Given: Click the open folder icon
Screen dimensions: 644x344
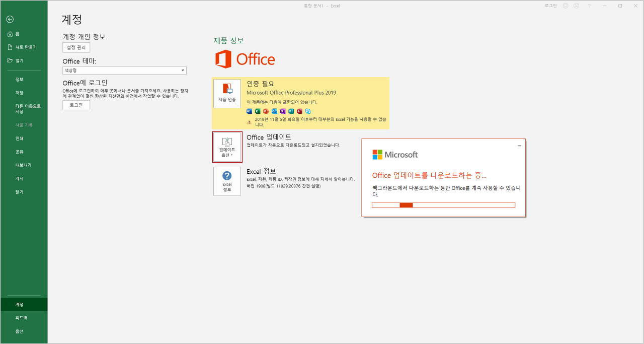Looking at the screenshot, I should tap(10, 60).
